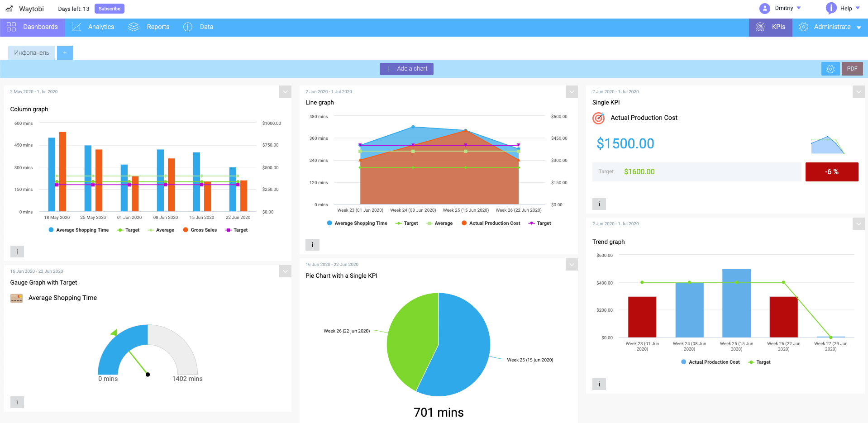Click the Analytics chart icon

(76, 27)
